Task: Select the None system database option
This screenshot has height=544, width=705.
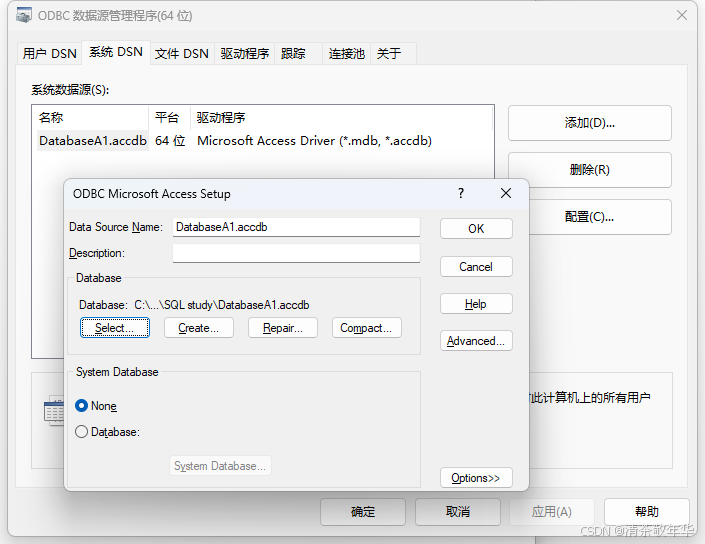Action: coord(81,406)
